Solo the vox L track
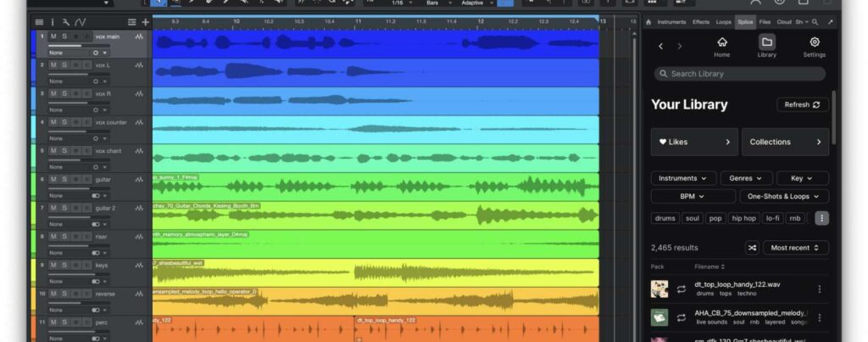868x342 pixels. click(64, 64)
